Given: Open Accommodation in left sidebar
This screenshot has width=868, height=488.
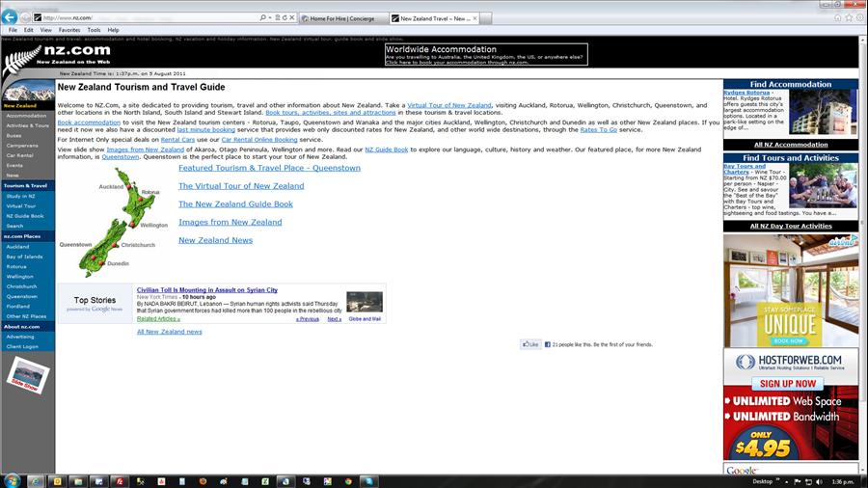Looking at the screenshot, I should [26, 116].
